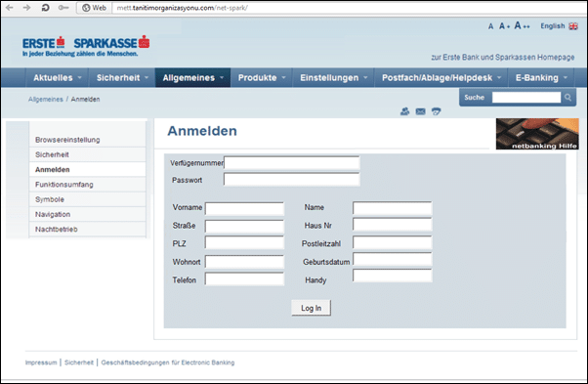This screenshot has height=384, width=588.
Task: Click the Geburtsdatum input field
Action: pos(393,259)
